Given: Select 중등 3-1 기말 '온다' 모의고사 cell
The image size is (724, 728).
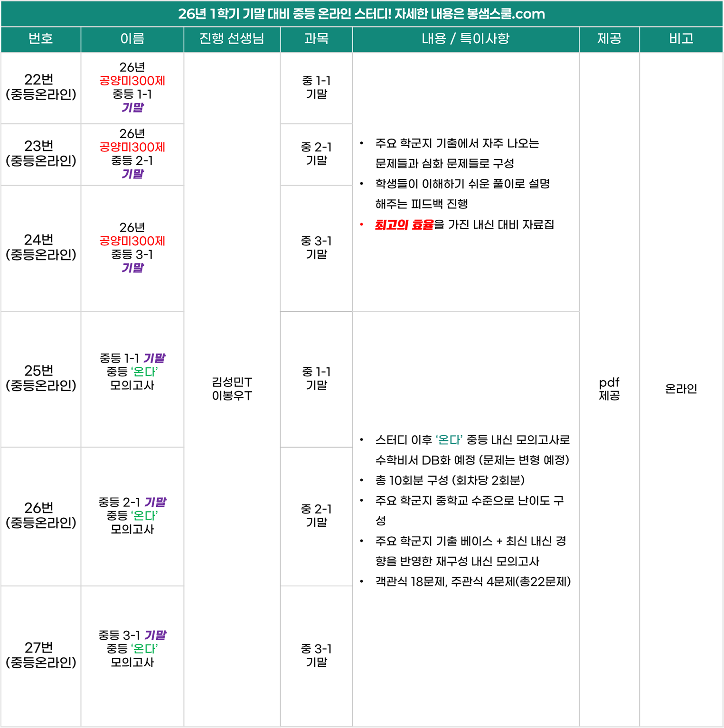Looking at the screenshot, I should tap(132, 656).
